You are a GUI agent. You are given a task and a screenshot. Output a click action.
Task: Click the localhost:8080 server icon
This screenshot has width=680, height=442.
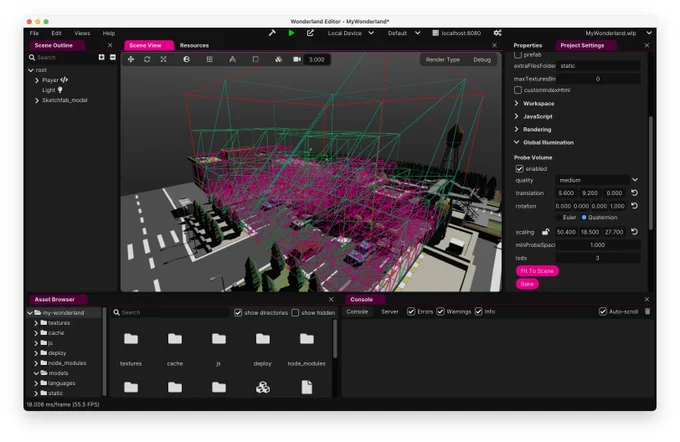435,33
